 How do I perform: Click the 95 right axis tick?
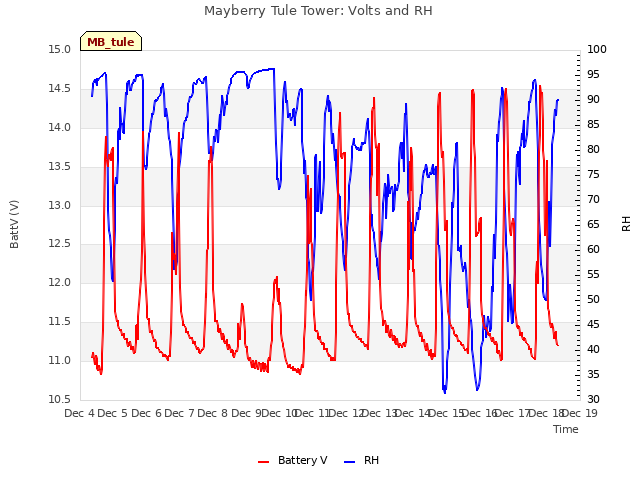point(593,74)
